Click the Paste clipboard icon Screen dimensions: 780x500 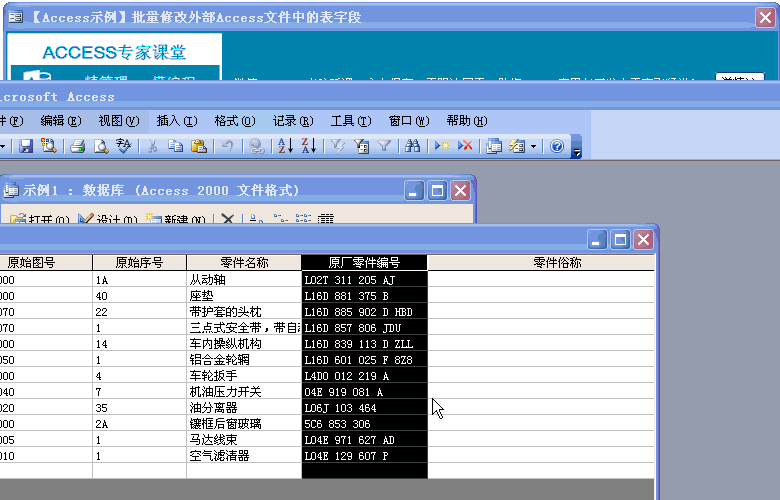[x=198, y=146]
